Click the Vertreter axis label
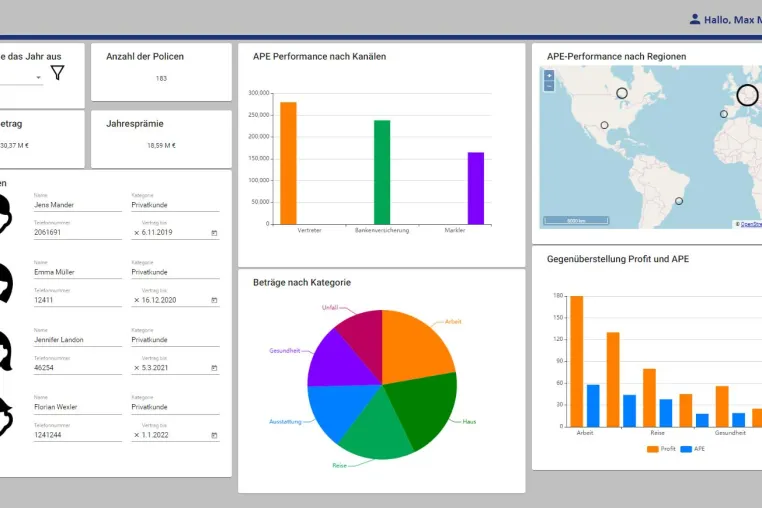The image size is (762, 508). [310, 230]
